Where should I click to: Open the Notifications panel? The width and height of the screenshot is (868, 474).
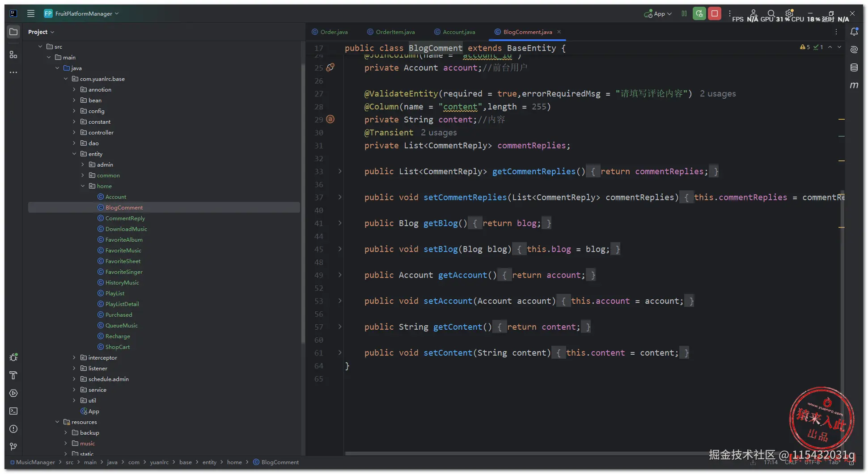click(854, 32)
